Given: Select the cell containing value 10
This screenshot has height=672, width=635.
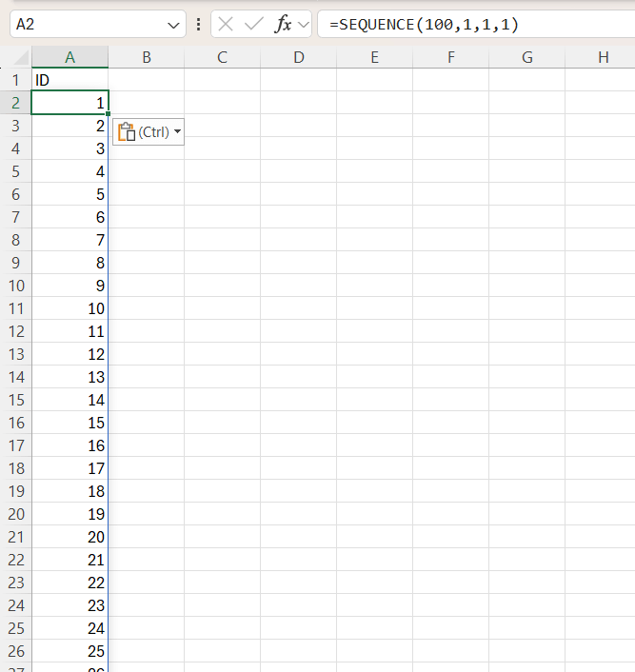Looking at the screenshot, I should coord(69,308).
